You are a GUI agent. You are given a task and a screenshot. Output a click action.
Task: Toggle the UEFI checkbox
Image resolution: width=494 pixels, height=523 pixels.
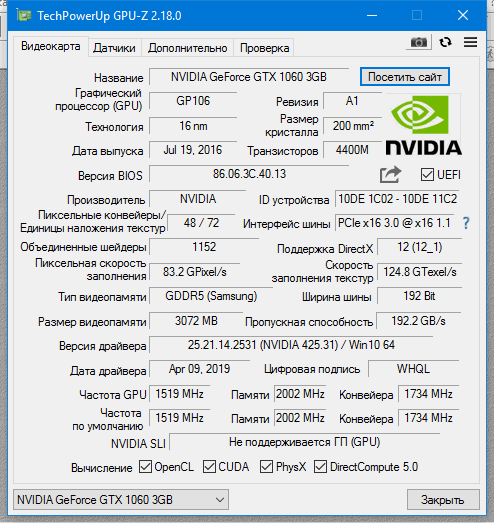click(x=427, y=175)
